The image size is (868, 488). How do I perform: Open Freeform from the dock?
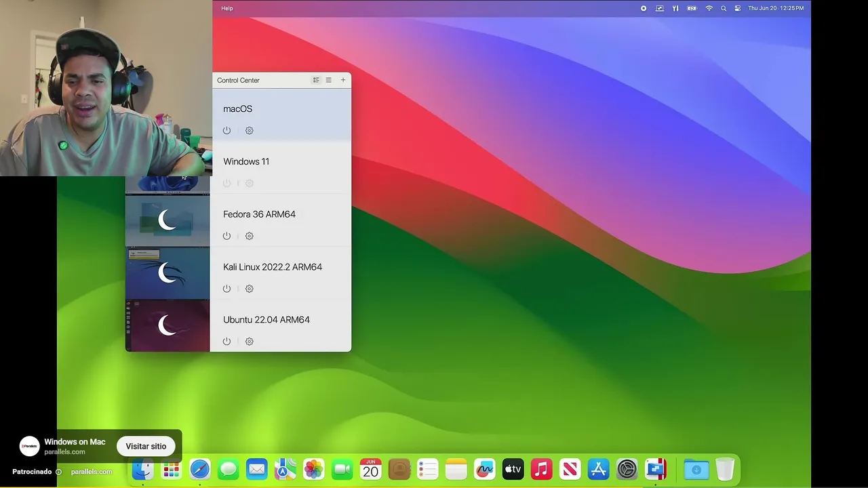pos(484,469)
